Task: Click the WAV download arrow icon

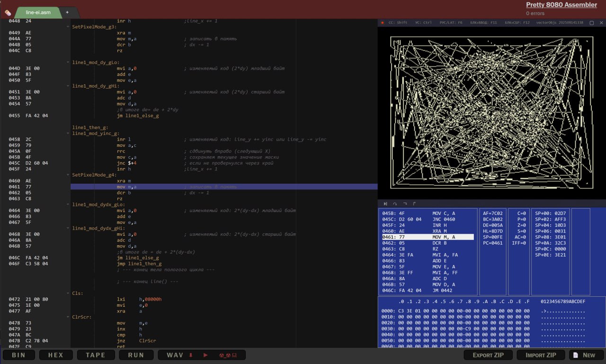Action: (190, 355)
